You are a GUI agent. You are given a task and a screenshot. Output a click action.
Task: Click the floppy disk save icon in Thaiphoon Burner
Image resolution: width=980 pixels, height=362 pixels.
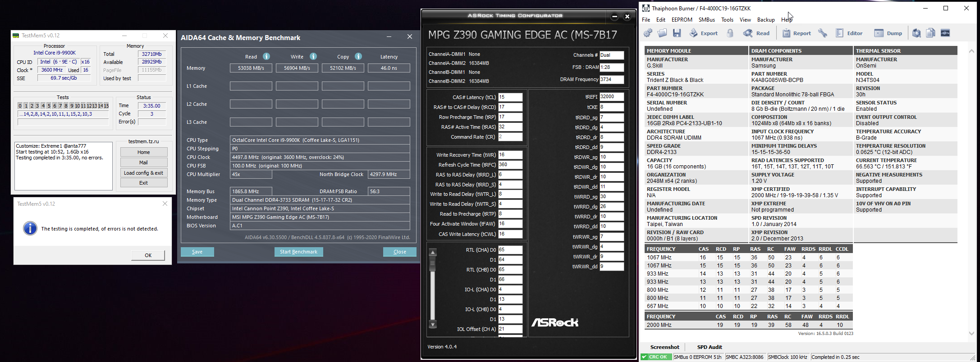[x=677, y=33]
